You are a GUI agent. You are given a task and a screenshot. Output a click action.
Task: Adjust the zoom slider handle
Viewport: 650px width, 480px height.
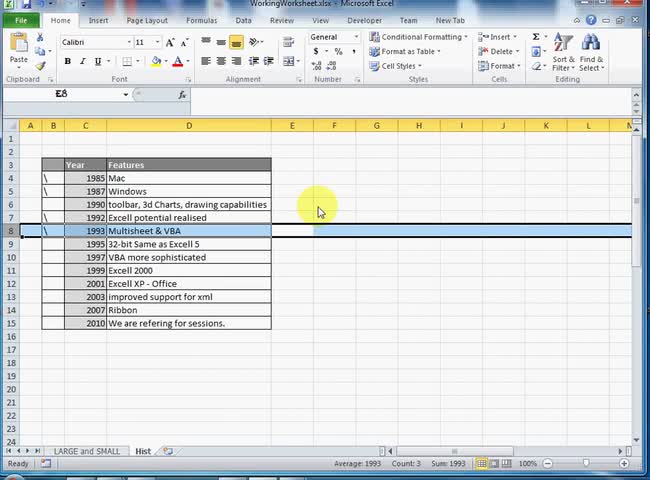point(586,463)
